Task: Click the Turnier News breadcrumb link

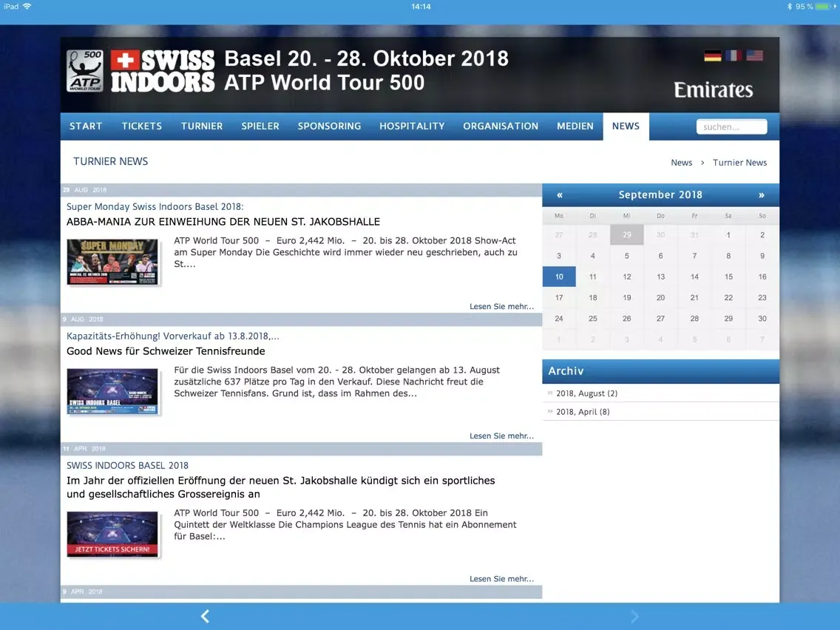Action: 739,163
